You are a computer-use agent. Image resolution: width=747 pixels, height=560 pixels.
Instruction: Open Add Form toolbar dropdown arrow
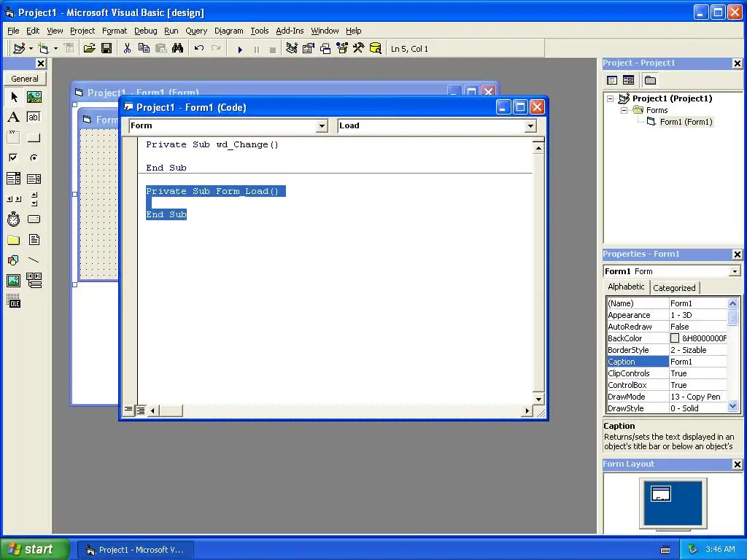tap(55, 48)
